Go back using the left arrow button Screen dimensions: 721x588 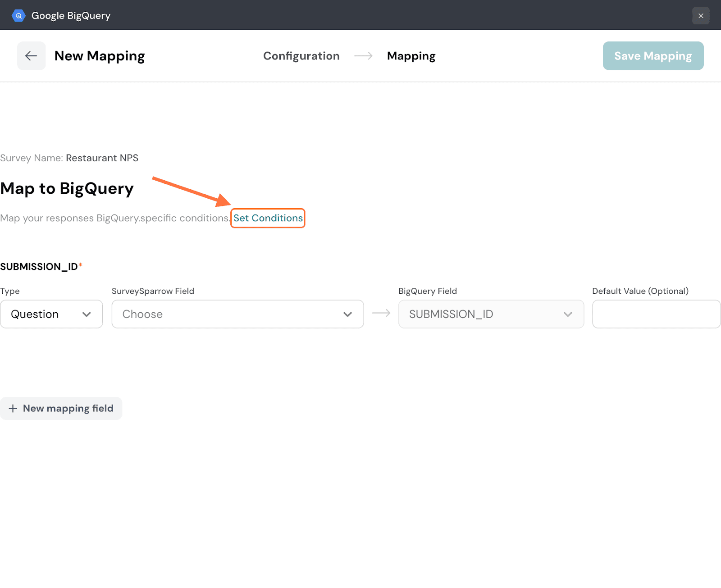pyautogui.click(x=31, y=56)
